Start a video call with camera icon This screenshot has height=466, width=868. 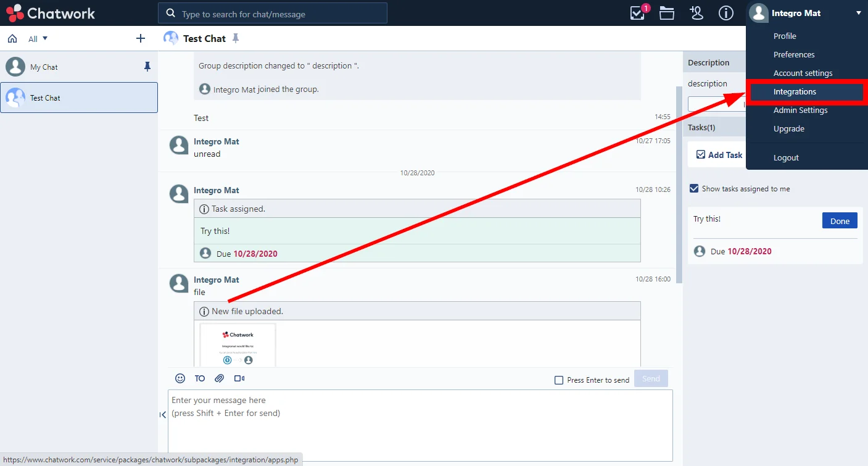click(x=239, y=378)
